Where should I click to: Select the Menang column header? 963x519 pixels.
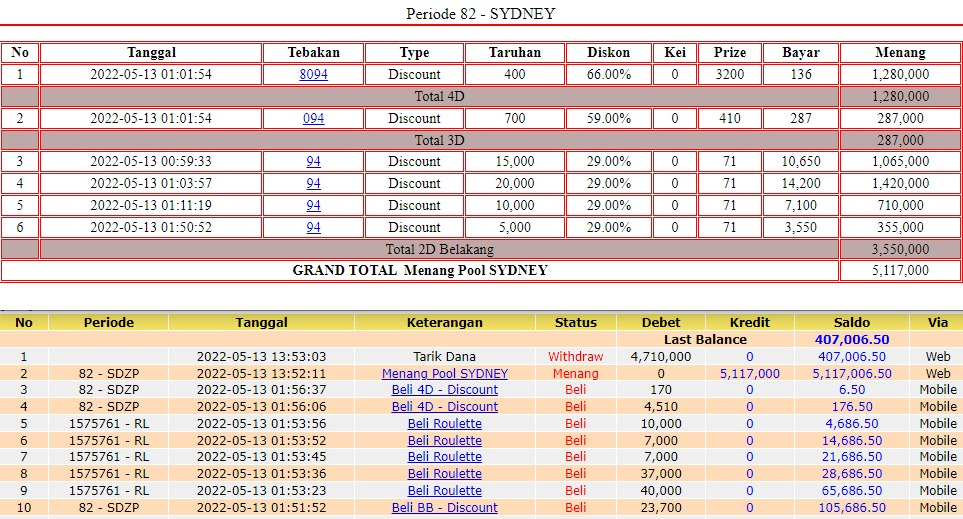coord(900,53)
